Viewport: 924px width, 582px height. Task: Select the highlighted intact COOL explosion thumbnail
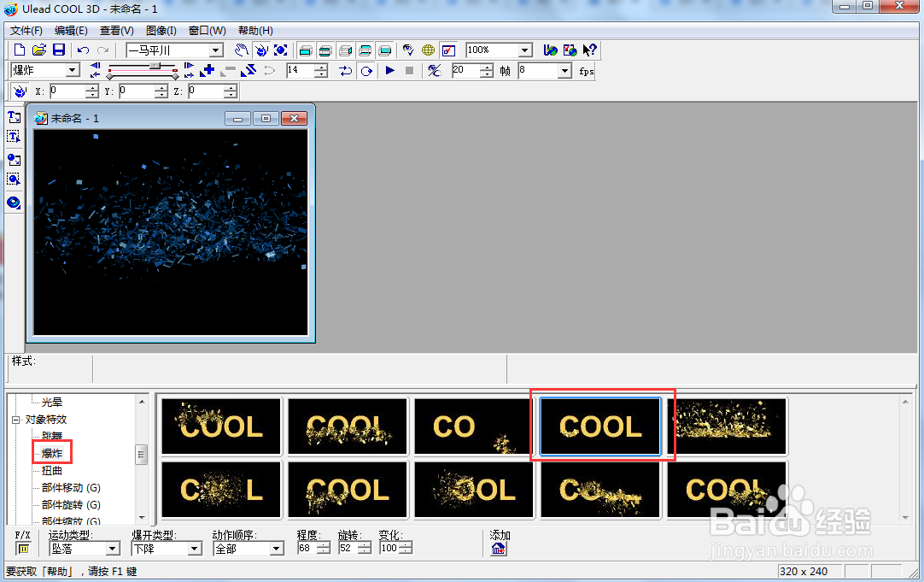(600, 426)
